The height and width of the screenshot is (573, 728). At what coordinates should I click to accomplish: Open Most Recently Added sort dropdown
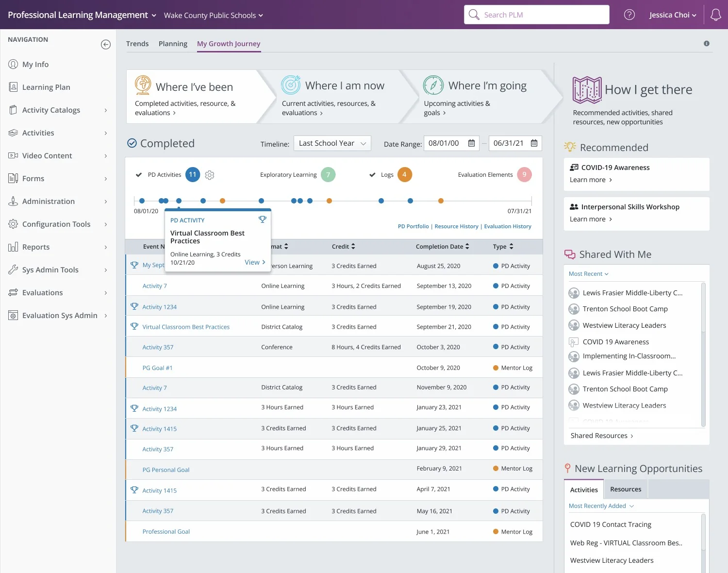click(601, 506)
